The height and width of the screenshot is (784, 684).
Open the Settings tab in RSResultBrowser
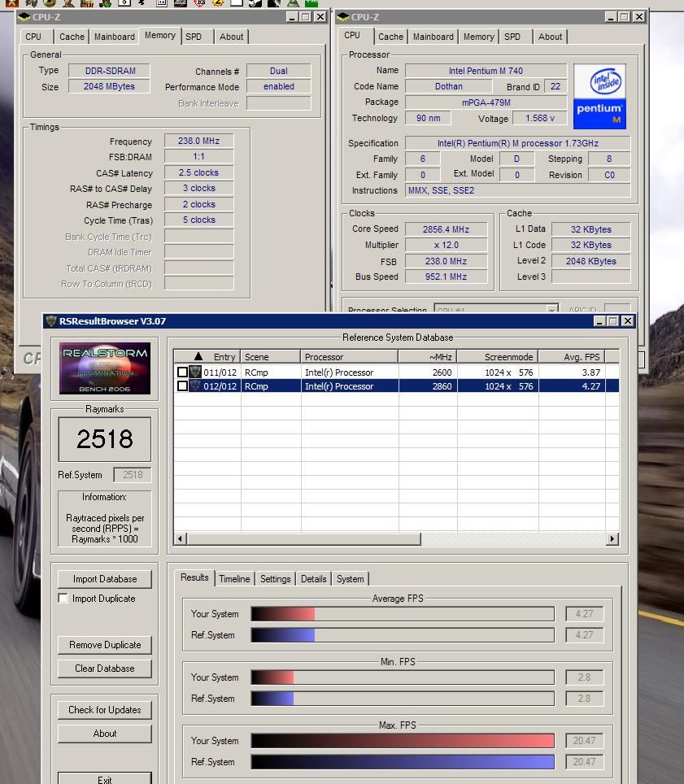276,578
